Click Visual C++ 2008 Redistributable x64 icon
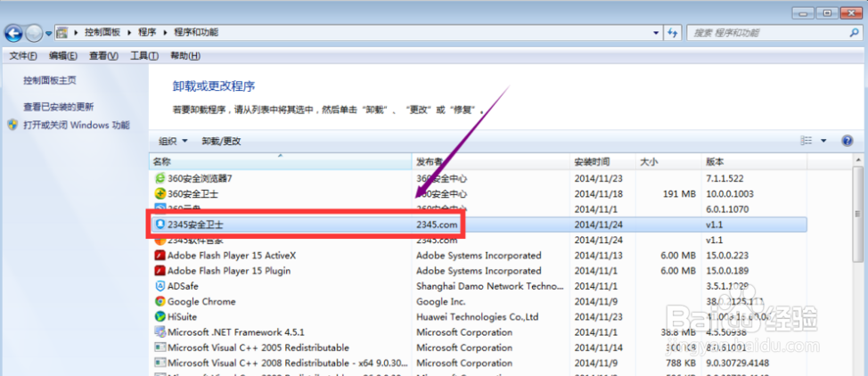This screenshot has width=868, height=376. pyautogui.click(x=160, y=364)
